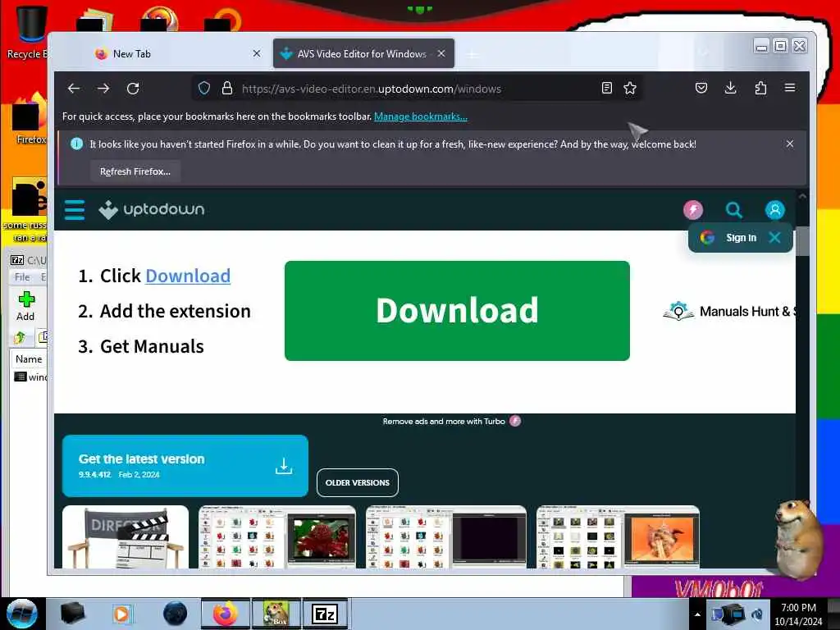Click the taskbar clock 7:00 PM

(x=798, y=614)
